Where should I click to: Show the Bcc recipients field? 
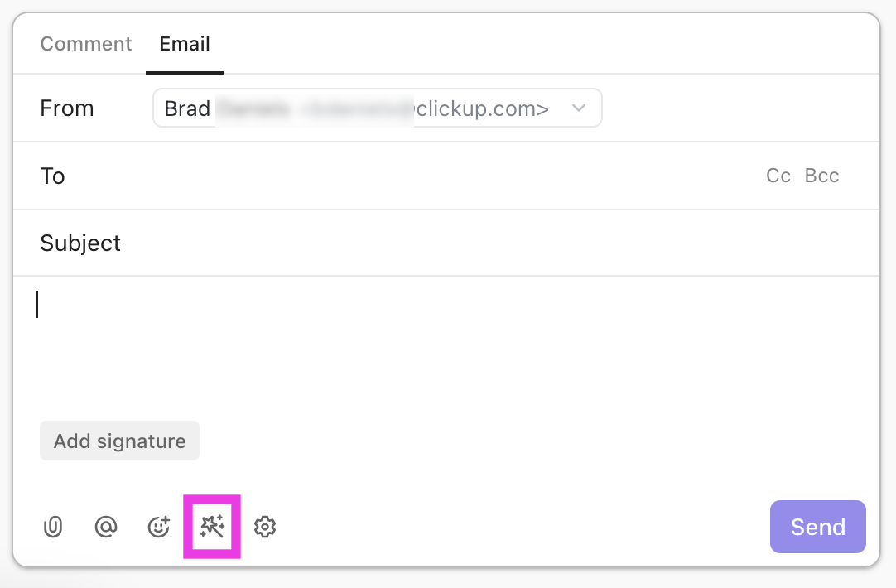click(821, 176)
